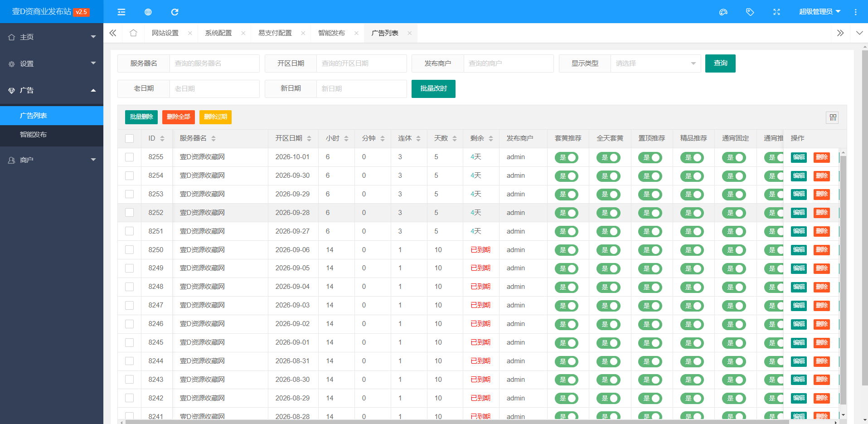The image size is (868, 424).
Task: Toggle 通宵固定 switch for row 8248
Action: click(734, 287)
